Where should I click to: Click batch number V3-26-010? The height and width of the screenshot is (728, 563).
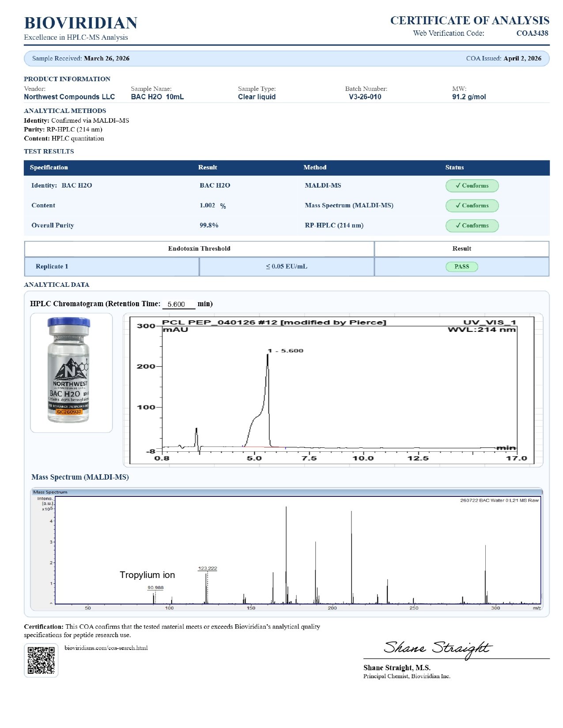(x=365, y=97)
